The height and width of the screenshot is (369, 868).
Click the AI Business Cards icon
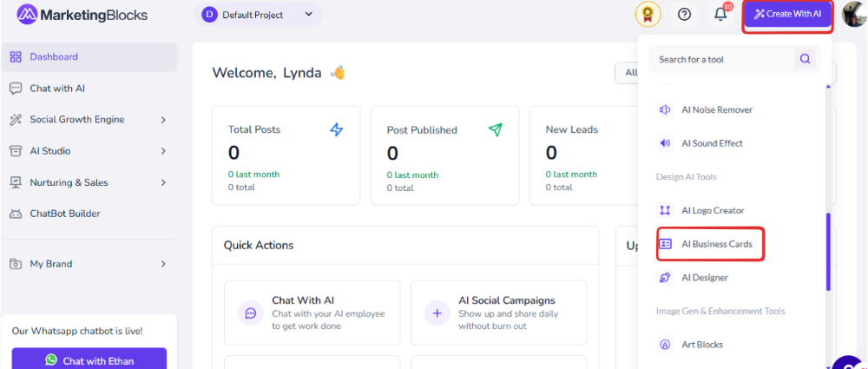point(665,244)
